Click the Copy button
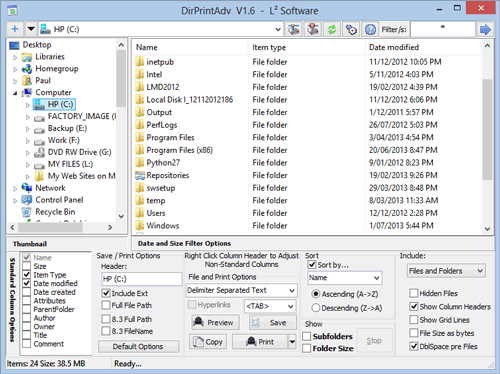 click(208, 342)
